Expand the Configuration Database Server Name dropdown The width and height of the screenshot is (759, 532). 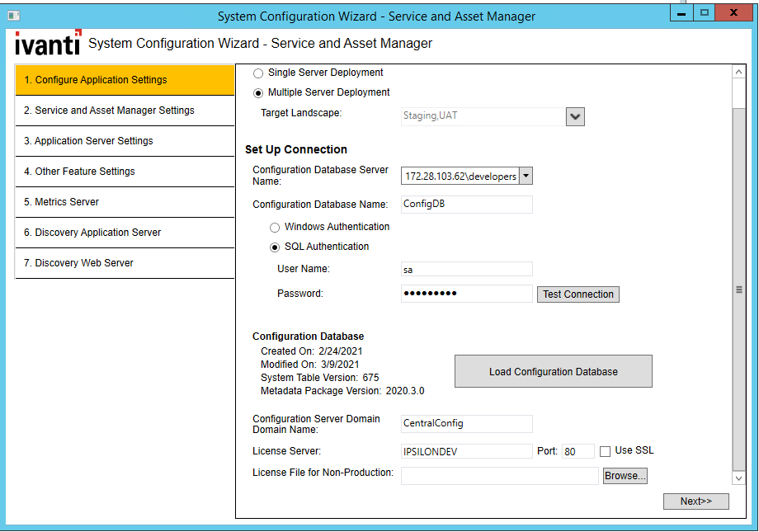point(526,175)
